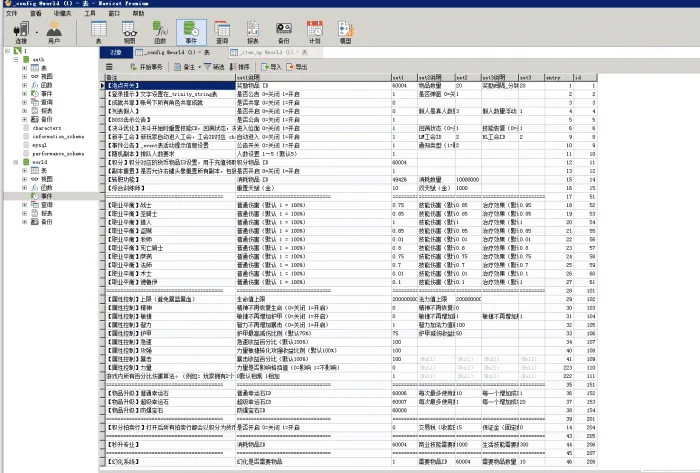
Task: Select the 表 table toolbar icon
Action: point(99,32)
